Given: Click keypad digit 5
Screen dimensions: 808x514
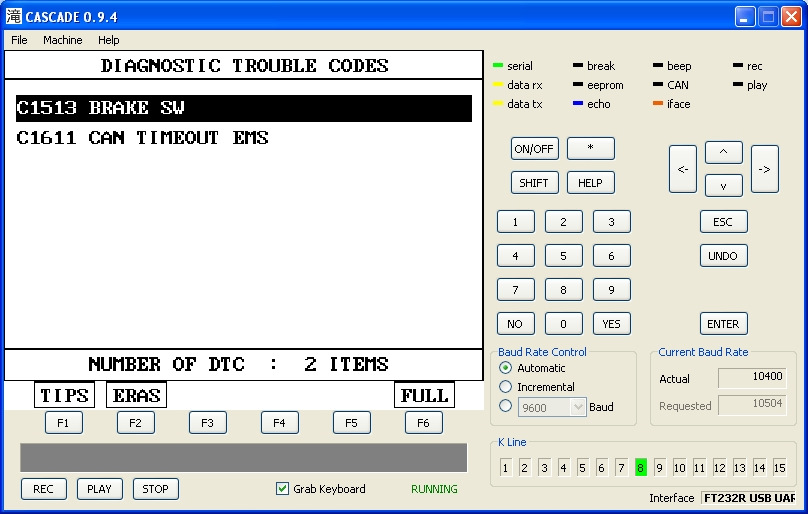Looking at the screenshot, I should click(564, 256).
